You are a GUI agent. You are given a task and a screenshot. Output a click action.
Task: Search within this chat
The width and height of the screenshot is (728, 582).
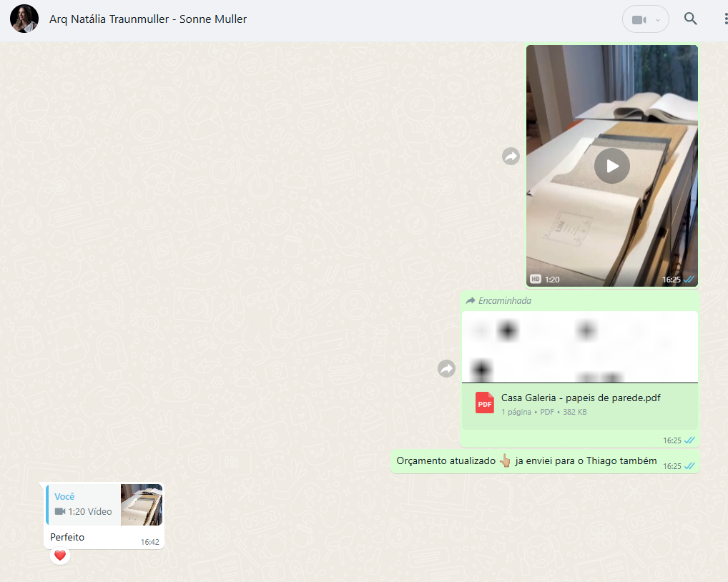pyautogui.click(x=690, y=19)
